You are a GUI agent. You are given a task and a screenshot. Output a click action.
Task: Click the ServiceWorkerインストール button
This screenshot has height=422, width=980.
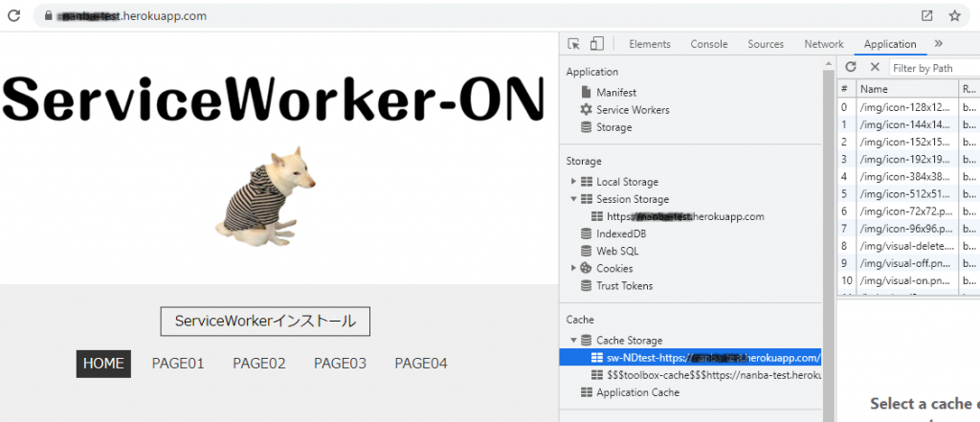(x=265, y=322)
